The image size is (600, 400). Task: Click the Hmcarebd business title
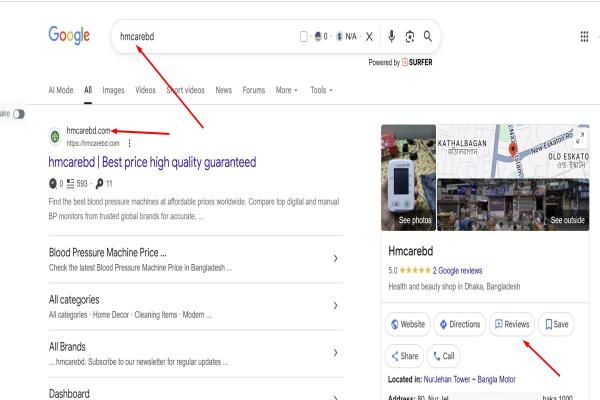pyautogui.click(x=411, y=251)
